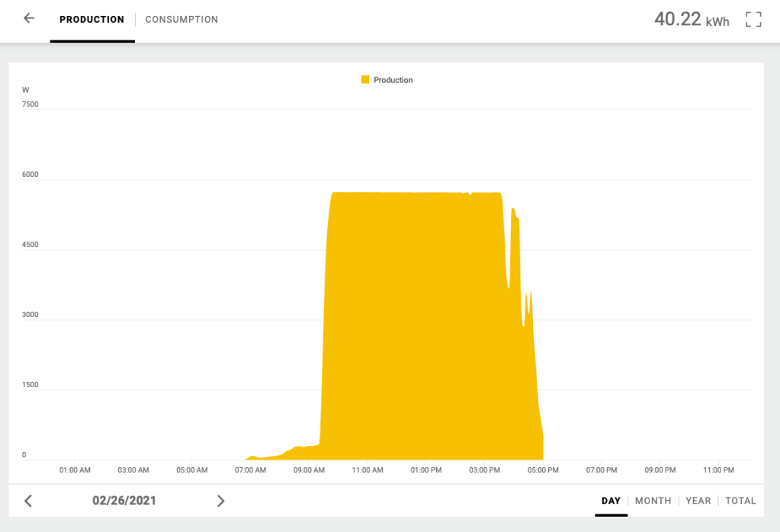
Task: Click the small production bump near 07:00 AM
Action: coord(252,457)
